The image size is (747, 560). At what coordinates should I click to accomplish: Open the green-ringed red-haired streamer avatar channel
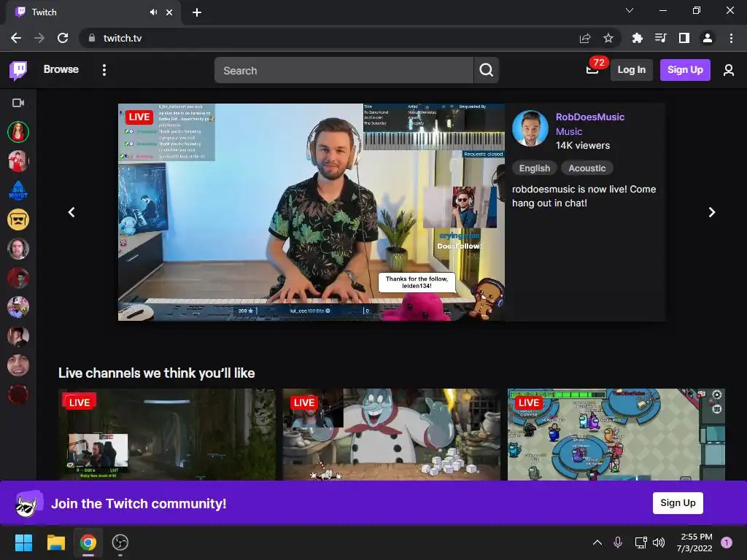pyautogui.click(x=18, y=132)
